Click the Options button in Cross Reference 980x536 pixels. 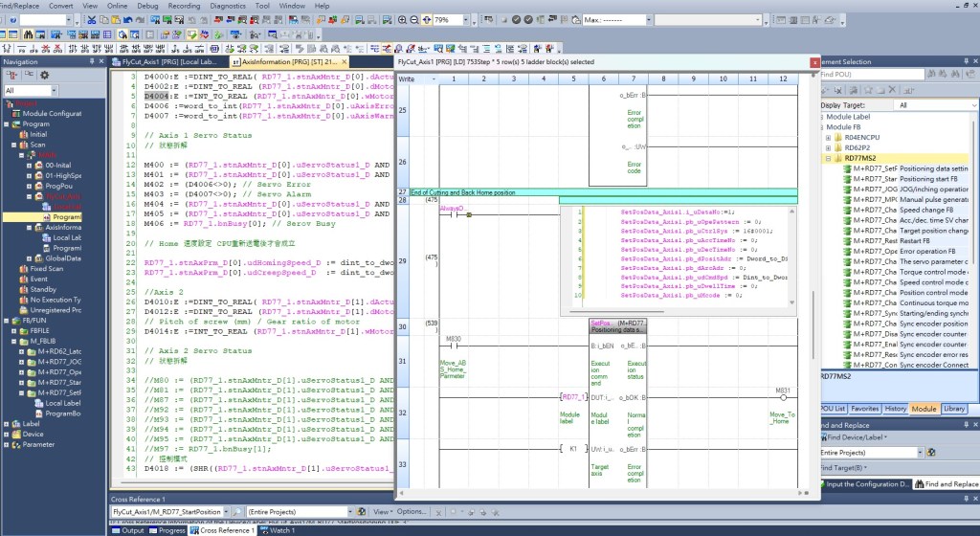point(412,512)
